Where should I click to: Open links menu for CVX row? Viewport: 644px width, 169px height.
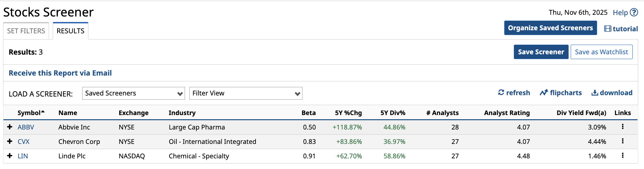(x=622, y=141)
